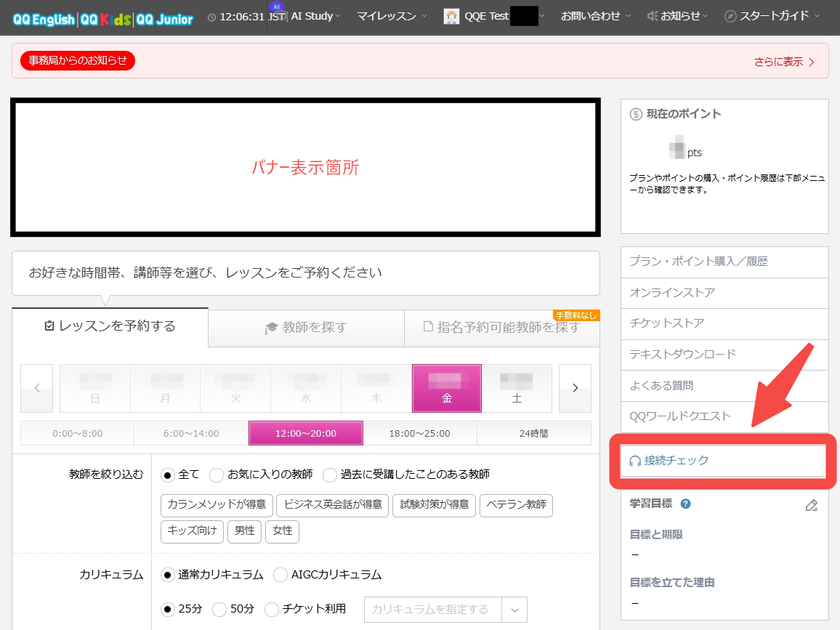This screenshot has width=840, height=630.
Task: Select the 月 (Monday) date cell
Action: click(x=165, y=388)
